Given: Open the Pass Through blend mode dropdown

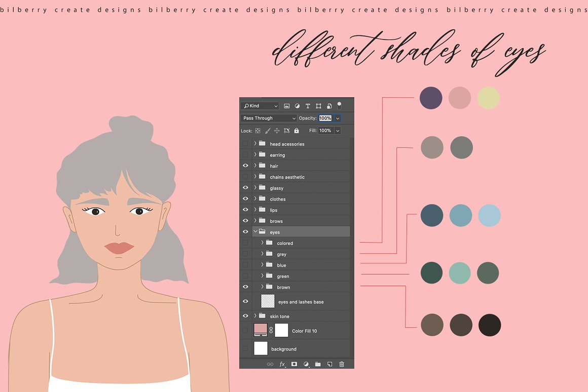Looking at the screenshot, I should tap(269, 118).
